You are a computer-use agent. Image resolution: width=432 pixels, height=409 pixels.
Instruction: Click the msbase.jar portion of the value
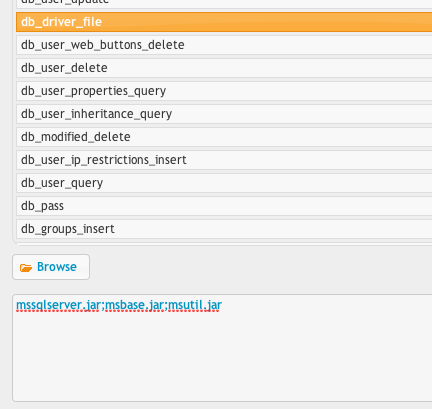[x=134, y=305]
